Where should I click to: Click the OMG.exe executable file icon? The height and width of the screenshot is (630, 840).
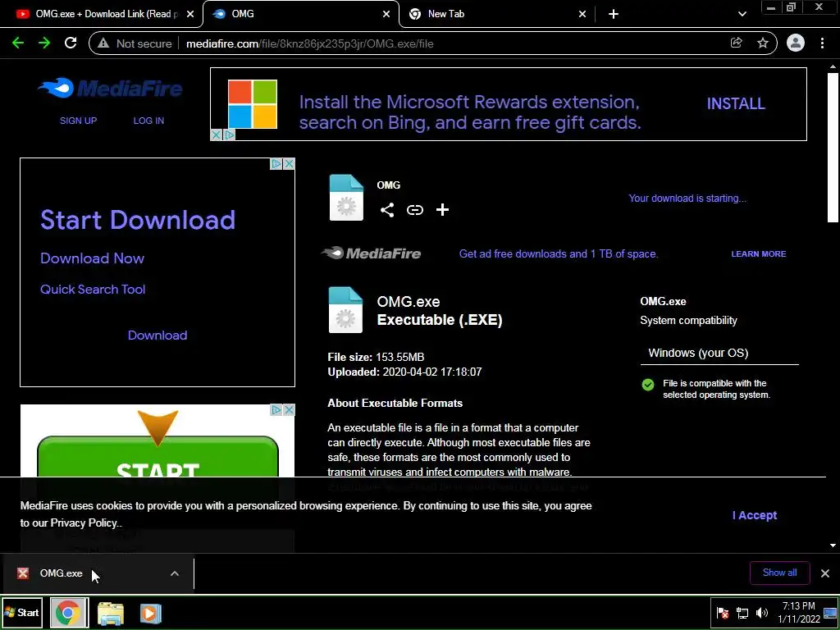(x=345, y=310)
